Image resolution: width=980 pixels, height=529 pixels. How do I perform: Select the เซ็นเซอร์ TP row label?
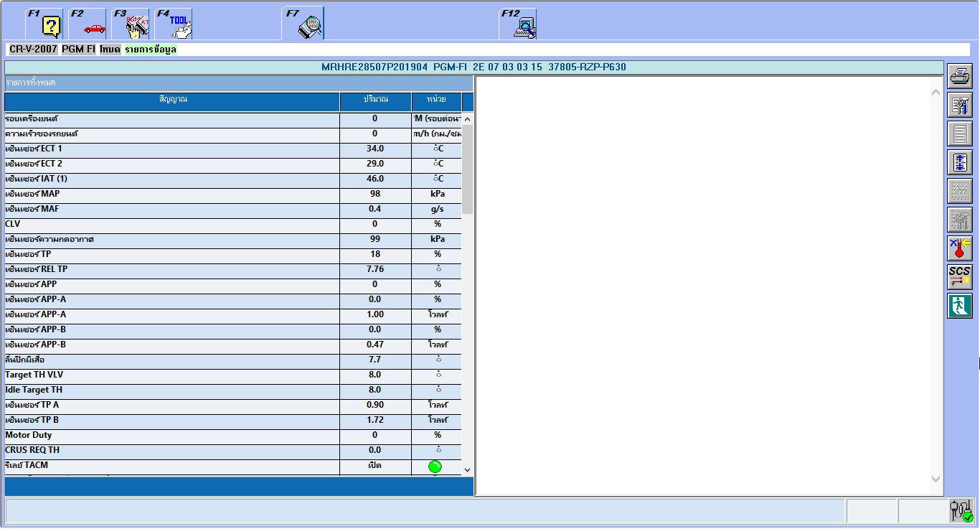point(28,255)
